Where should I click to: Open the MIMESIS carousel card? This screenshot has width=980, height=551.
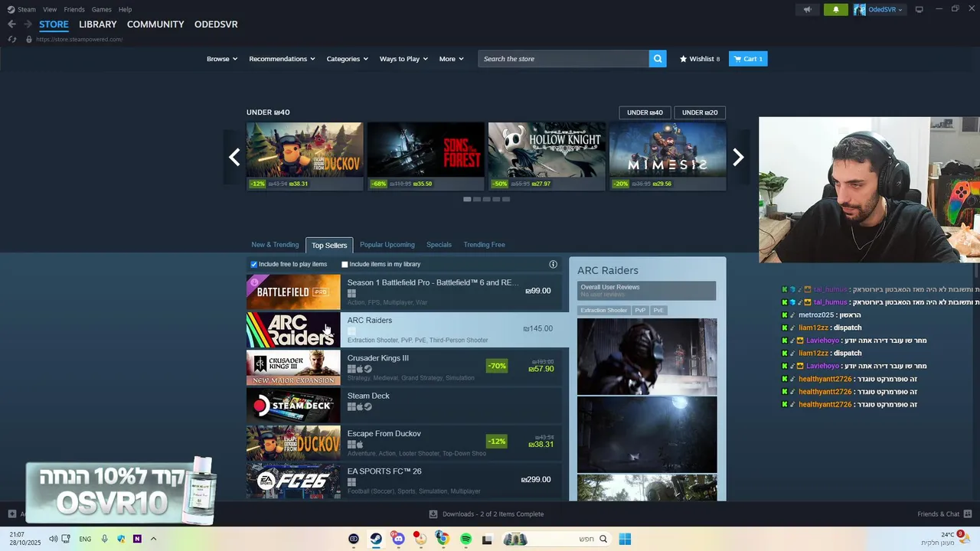pos(668,156)
